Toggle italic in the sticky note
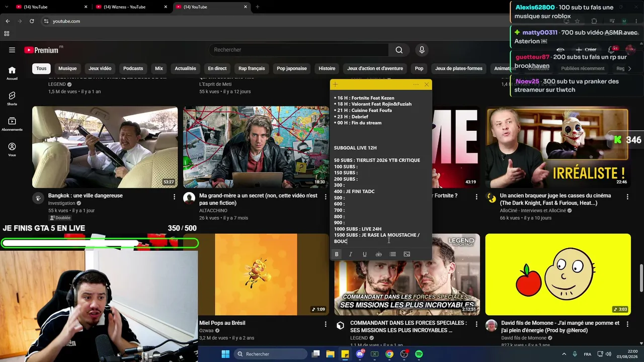This screenshot has height=362, width=644. [x=351, y=254]
